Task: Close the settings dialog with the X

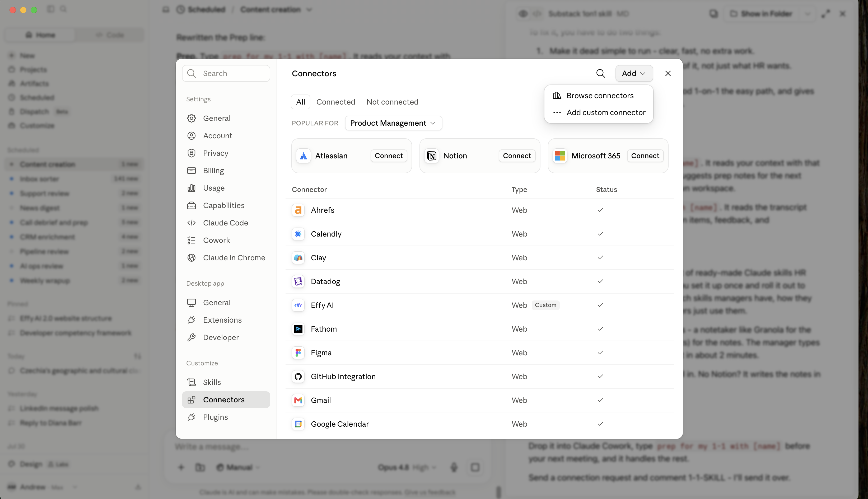Action: 668,73
